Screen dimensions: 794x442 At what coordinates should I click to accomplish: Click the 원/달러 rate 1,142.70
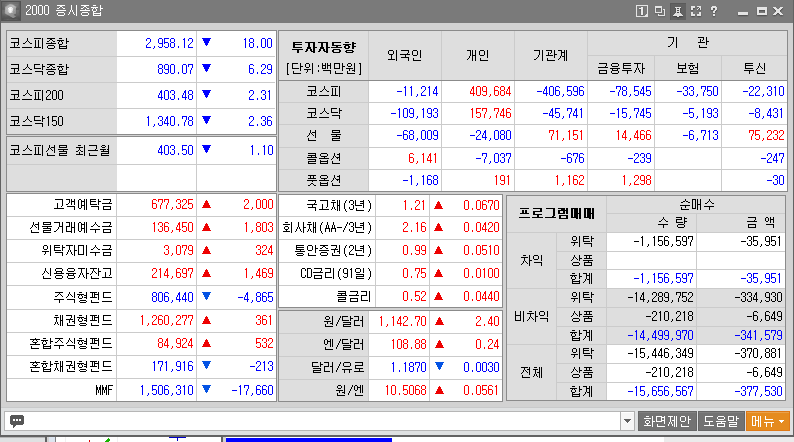(402, 322)
